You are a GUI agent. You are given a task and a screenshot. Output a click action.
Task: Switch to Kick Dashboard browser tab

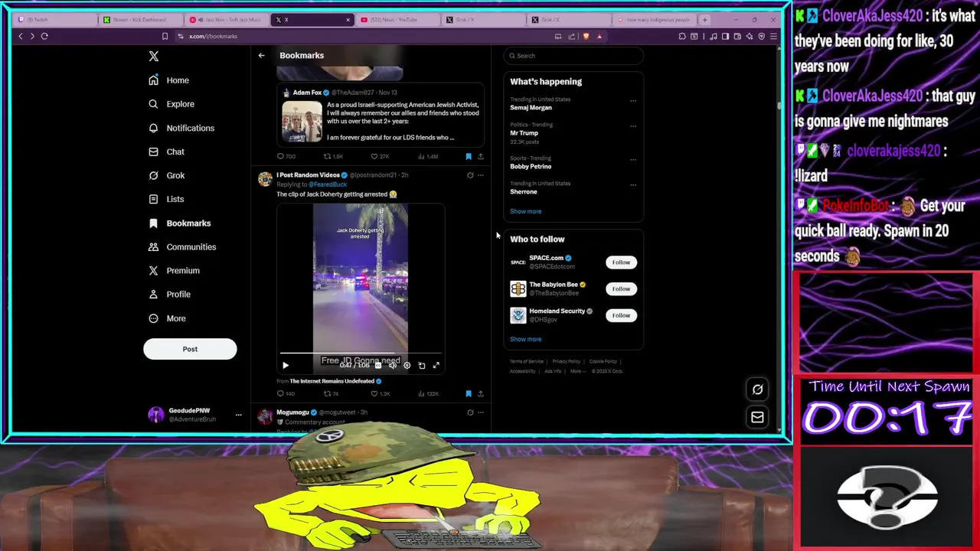[140, 19]
